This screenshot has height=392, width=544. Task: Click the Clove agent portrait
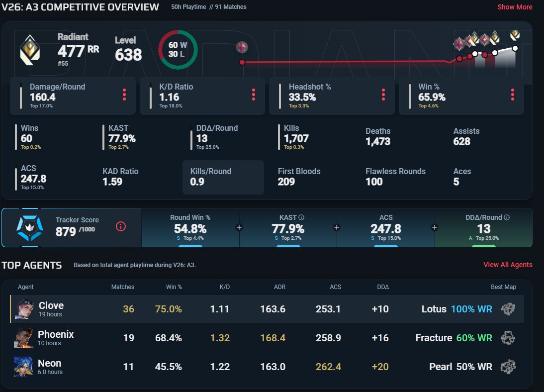[x=24, y=308]
